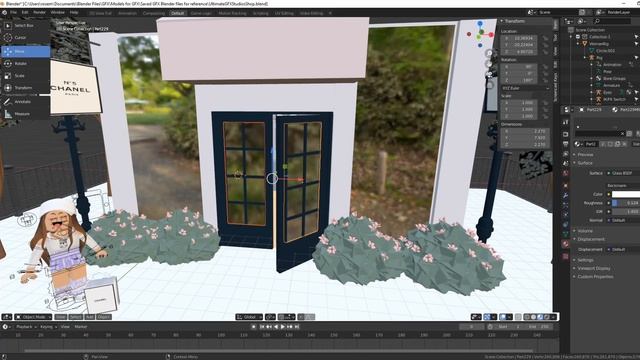Screen dimensions: 640x360
Task: Open the Edit menu
Action: [25, 13]
